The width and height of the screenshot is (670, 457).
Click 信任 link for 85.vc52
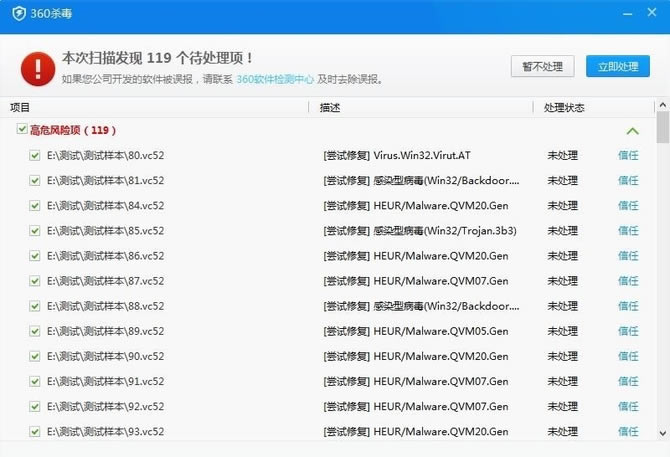click(628, 231)
